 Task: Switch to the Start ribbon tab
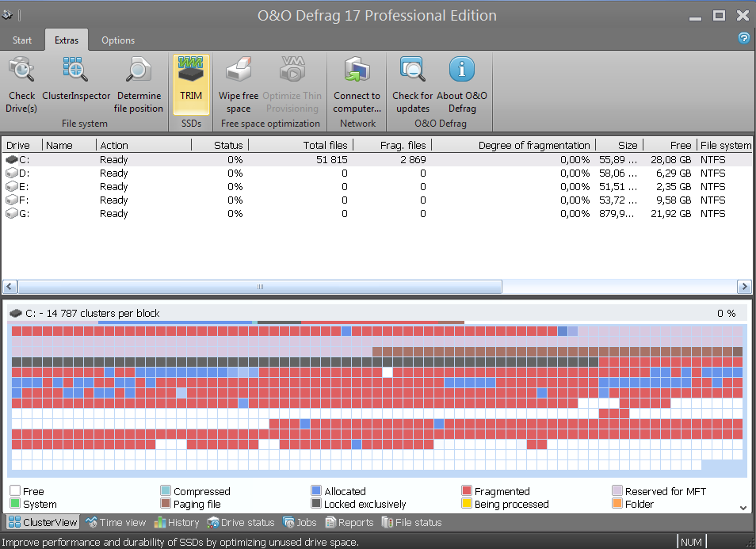(22, 40)
